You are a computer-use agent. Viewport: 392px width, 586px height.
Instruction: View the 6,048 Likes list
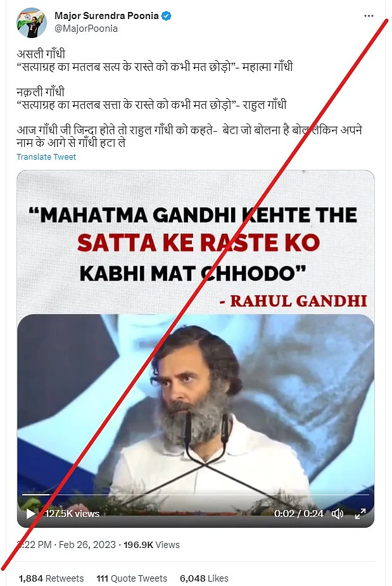point(204,578)
